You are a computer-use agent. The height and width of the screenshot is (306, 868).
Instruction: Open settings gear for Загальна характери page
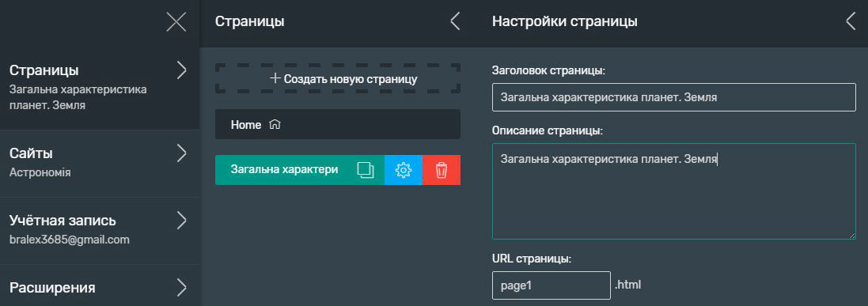404,170
